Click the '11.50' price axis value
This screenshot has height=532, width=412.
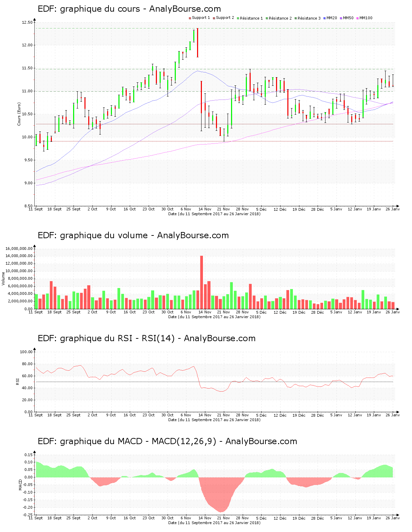click(27, 68)
